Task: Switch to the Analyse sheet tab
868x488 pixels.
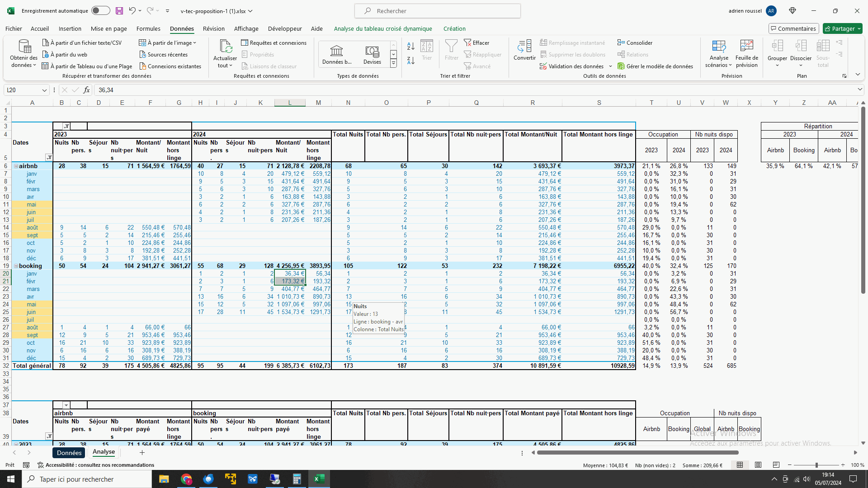Action: point(104,452)
